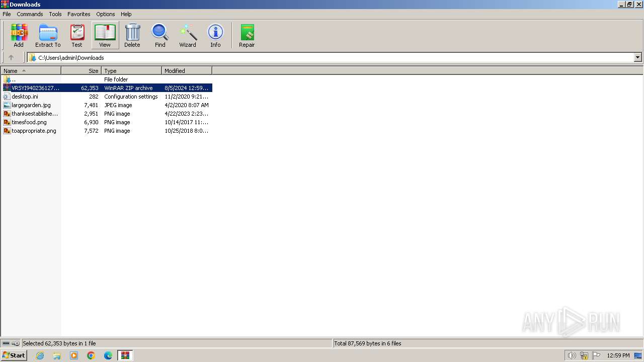Screen dimensions: 644x362
Task: Show archive Info
Action: pyautogui.click(x=215, y=35)
